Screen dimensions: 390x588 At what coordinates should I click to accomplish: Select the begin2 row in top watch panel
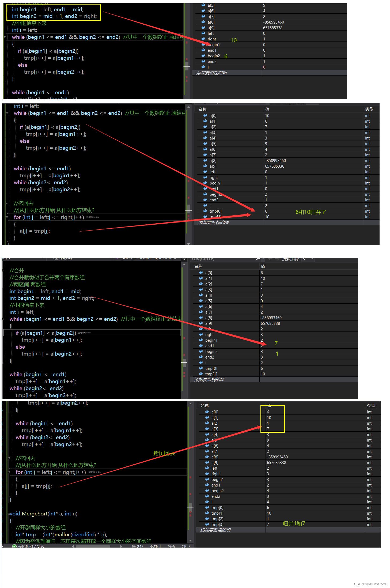click(271, 56)
